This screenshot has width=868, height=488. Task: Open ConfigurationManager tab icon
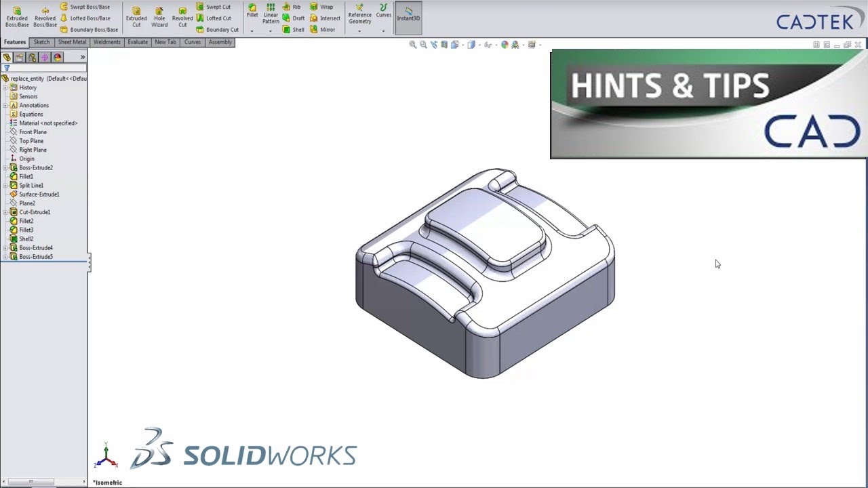pyautogui.click(x=32, y=58)
